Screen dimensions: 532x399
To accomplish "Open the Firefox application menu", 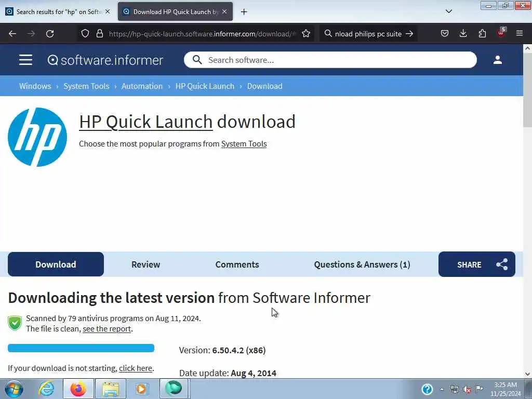I will [520, 34].
